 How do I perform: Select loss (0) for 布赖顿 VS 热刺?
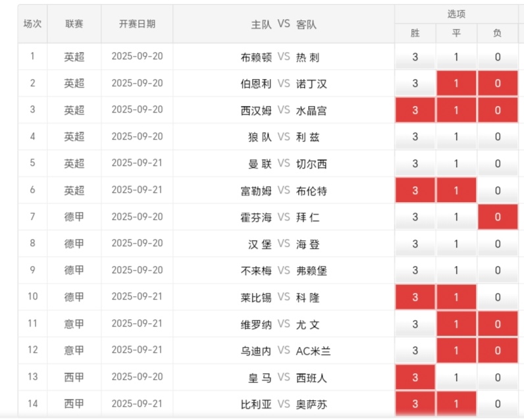tap(498, 57)
